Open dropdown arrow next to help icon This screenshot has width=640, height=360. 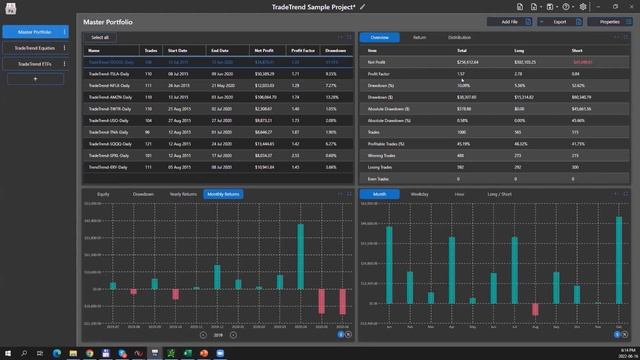pyautogui.click(x=573, y=7)
